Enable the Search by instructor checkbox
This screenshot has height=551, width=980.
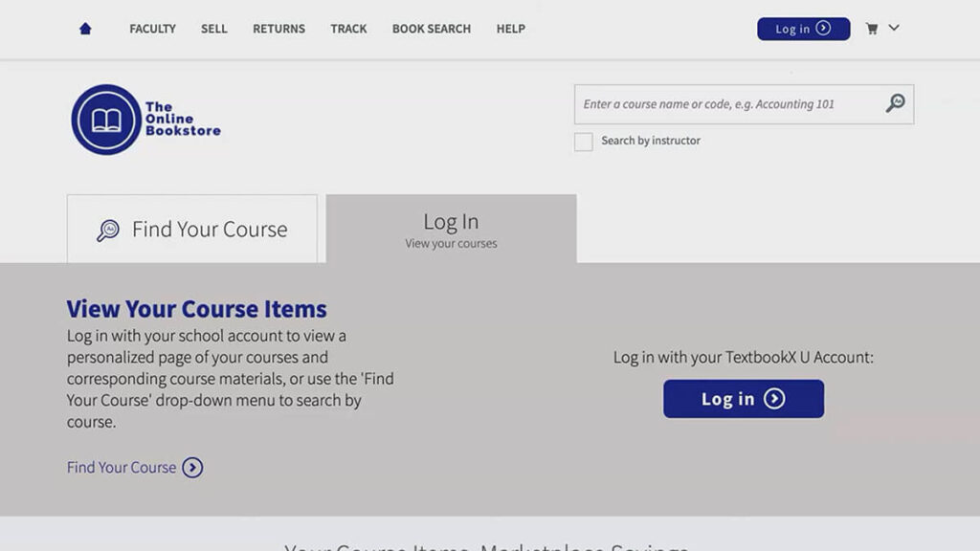point(583,142)
